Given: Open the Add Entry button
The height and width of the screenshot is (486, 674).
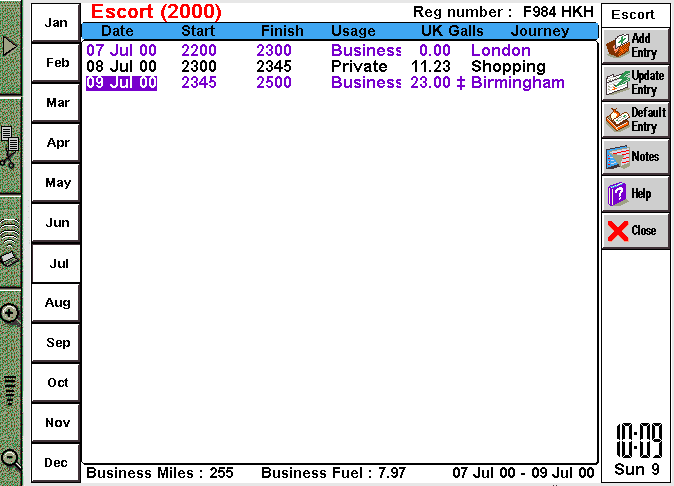Looking at the screenshot, I should tap(635, 46).
